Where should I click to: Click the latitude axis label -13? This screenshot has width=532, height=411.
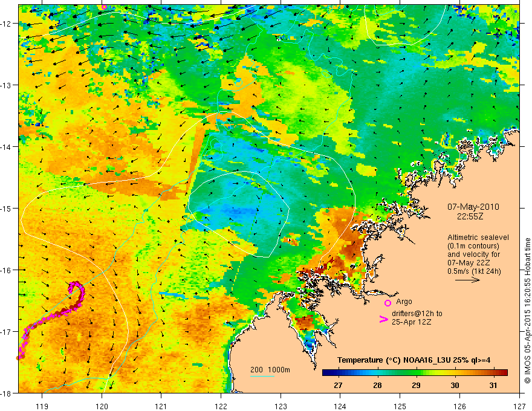(6, 85)
